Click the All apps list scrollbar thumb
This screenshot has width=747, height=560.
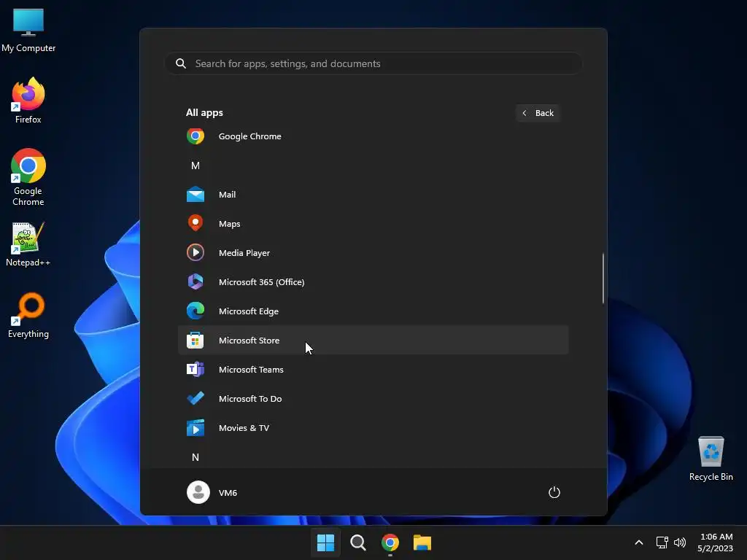coord(603,278)
